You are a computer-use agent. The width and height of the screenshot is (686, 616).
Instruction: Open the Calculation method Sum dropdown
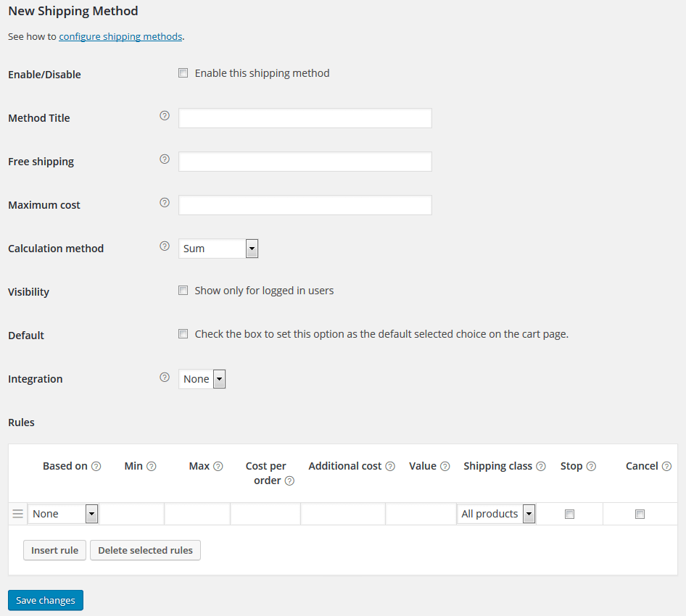(218, 249)
